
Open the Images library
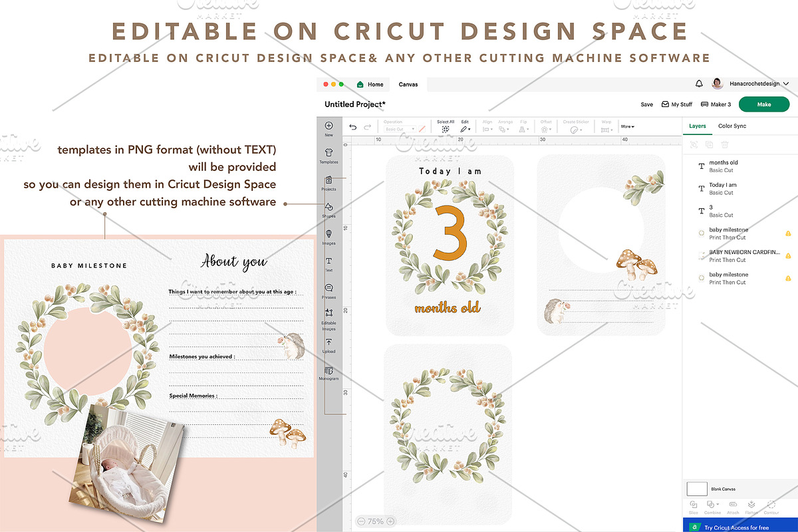point(329,237)
